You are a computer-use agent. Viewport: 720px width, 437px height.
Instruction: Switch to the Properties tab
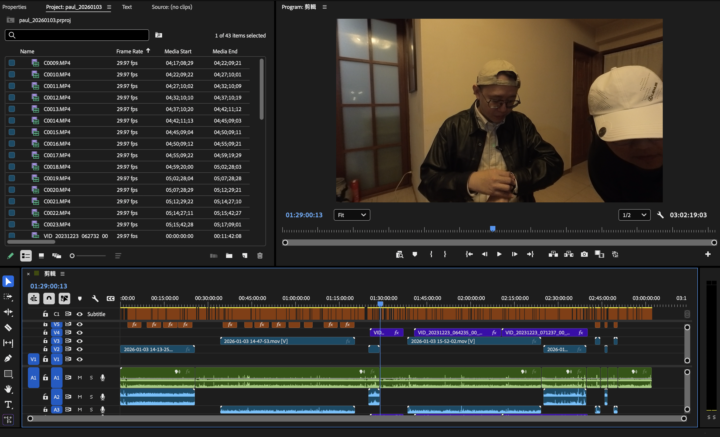[15, 7]
